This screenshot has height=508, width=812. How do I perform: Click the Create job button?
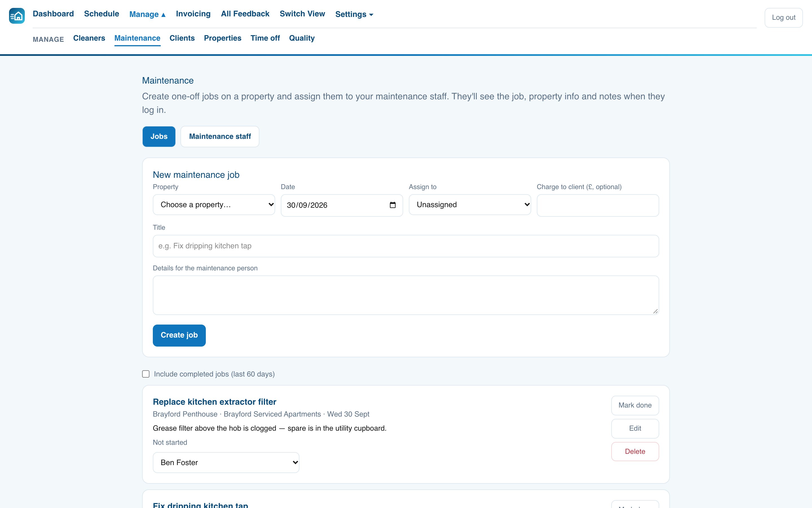click(x=179, y=335)
